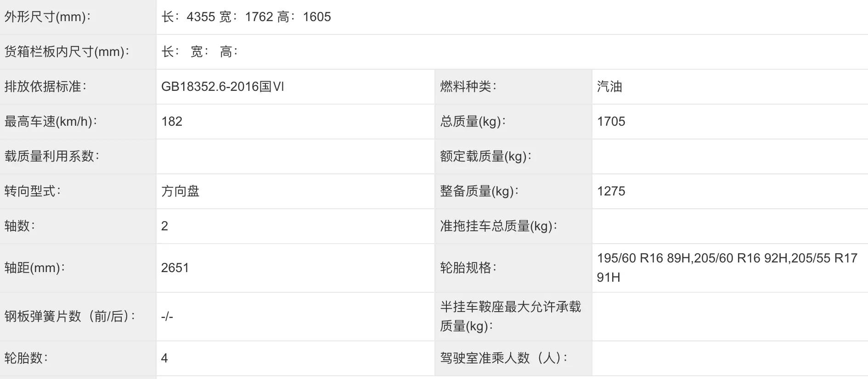
Task: Click the 货箱栏板内尺寸(mm) label
Action: [x=67, y=52]
